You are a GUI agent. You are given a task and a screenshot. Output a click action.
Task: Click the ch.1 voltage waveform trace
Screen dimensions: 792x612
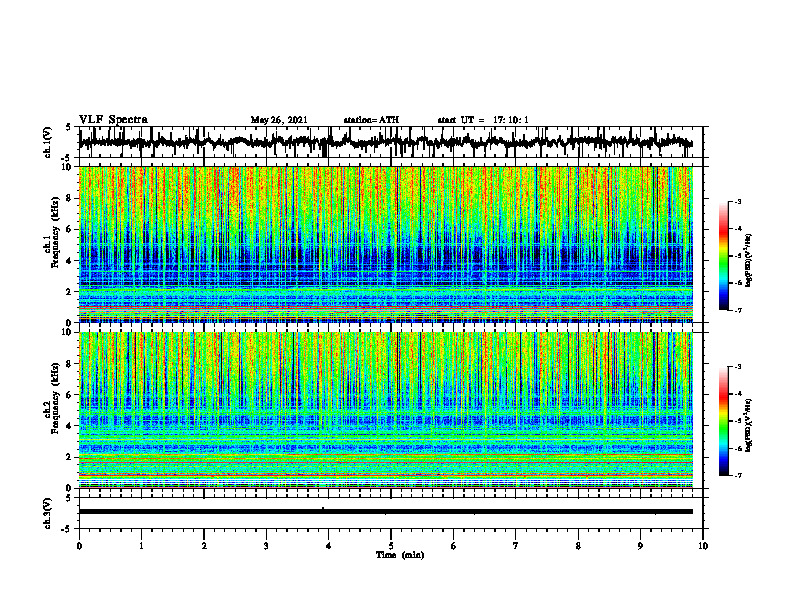click(386, 142)
